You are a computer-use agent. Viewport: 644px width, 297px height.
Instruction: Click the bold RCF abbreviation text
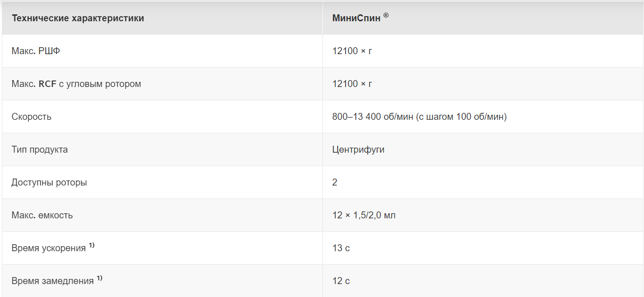tap(48, 84)
